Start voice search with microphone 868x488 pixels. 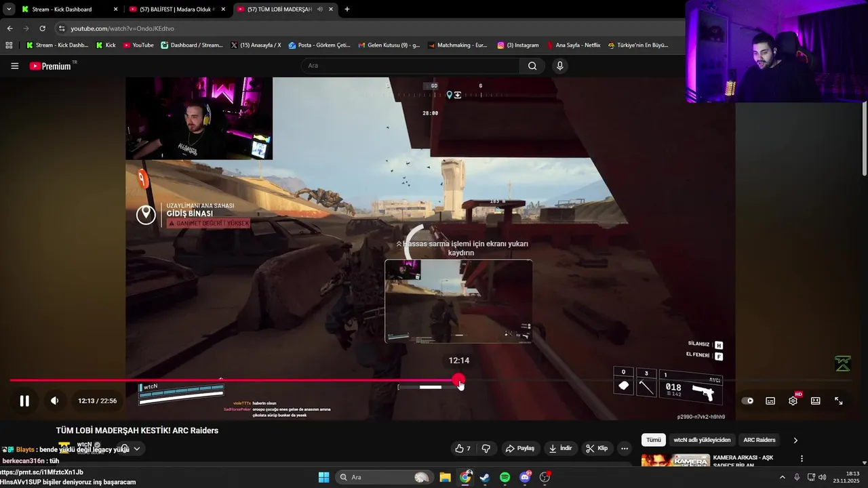pos(559,66)
